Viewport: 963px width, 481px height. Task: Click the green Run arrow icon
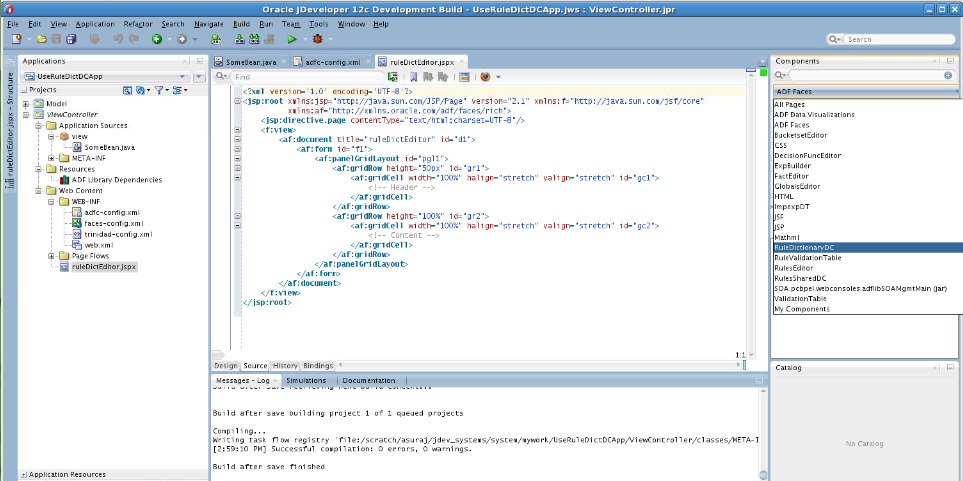coord(292,39)
